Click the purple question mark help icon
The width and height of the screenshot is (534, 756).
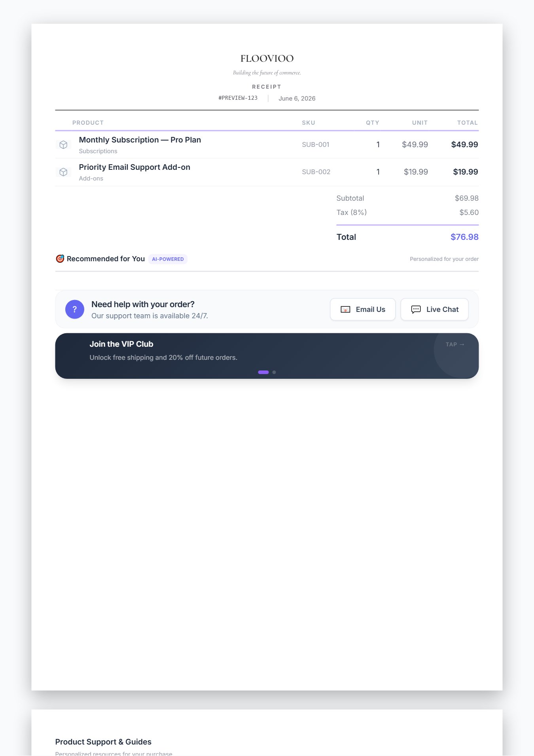pos(75,310)
